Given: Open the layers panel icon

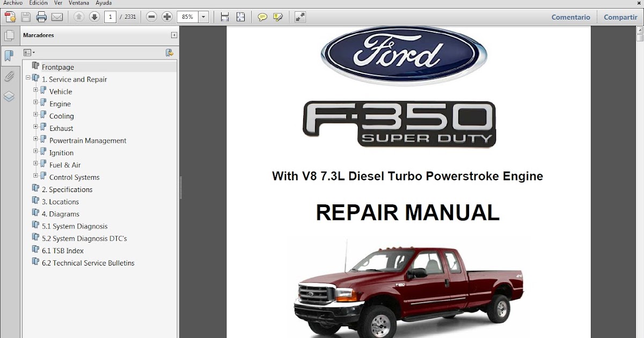Looking at the screenshot, I should [x=9, y=97].
